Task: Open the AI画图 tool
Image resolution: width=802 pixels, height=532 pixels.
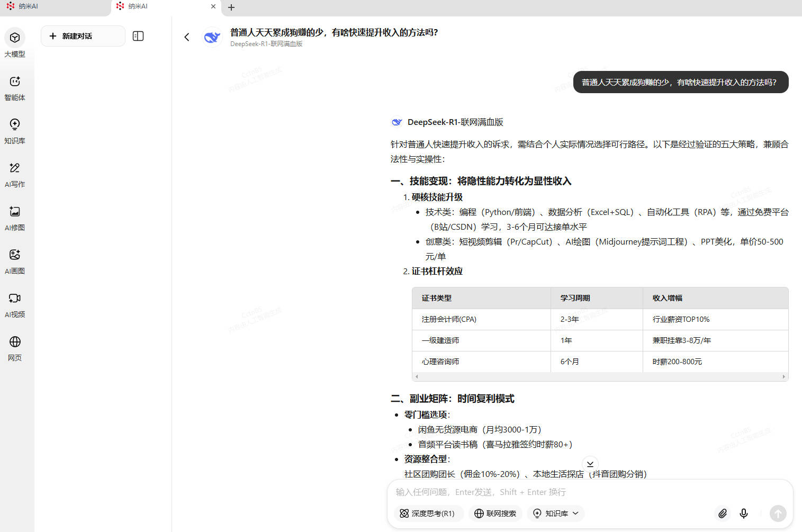Action: point(15,262)
